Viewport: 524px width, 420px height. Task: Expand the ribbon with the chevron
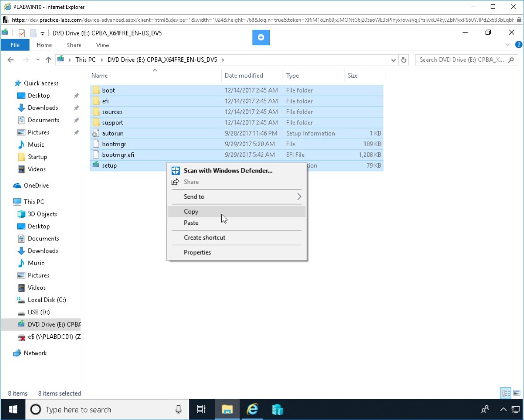[507, 45]
